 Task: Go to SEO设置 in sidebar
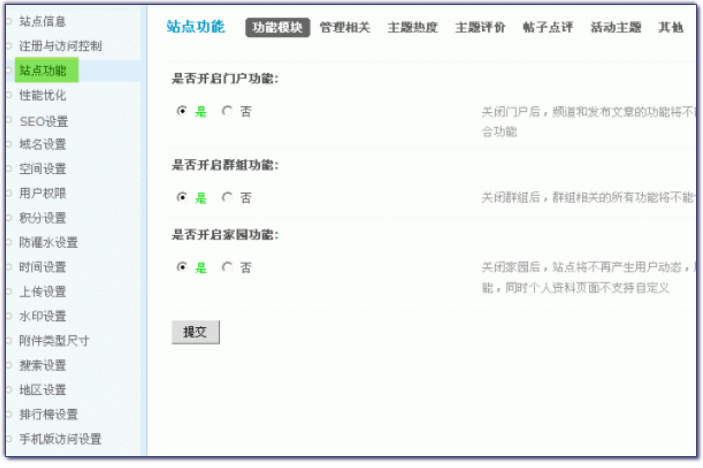[44, 120]
